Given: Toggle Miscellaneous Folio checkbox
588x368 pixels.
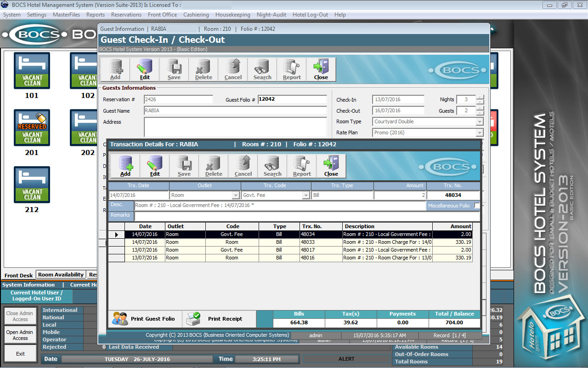Looking at the screenshot, I should (477, 206).
